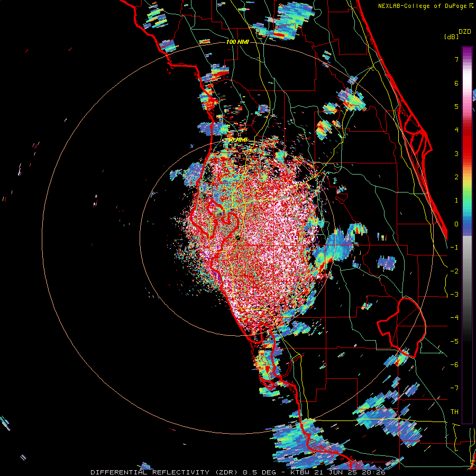Click the DZD product label

tap(465, 32)
